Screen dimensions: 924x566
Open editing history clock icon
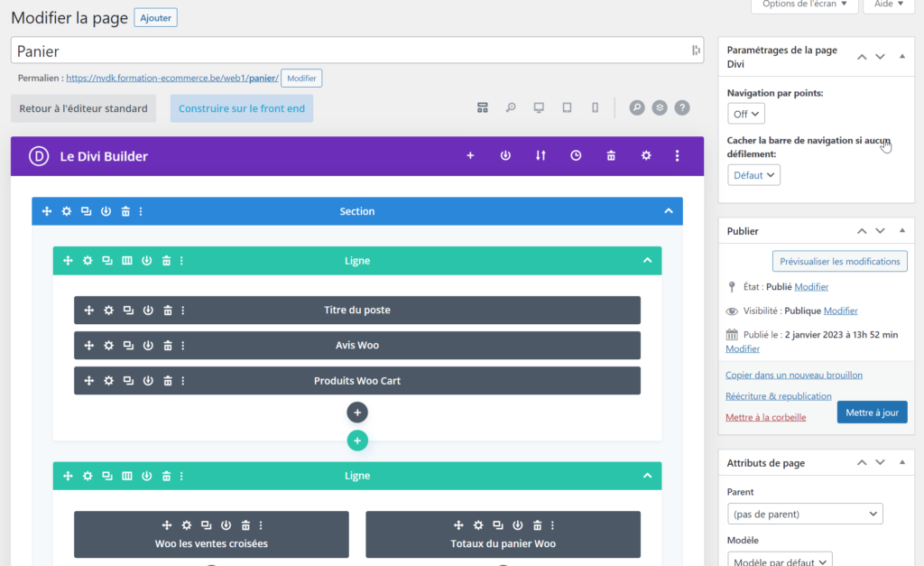point(576,155)
